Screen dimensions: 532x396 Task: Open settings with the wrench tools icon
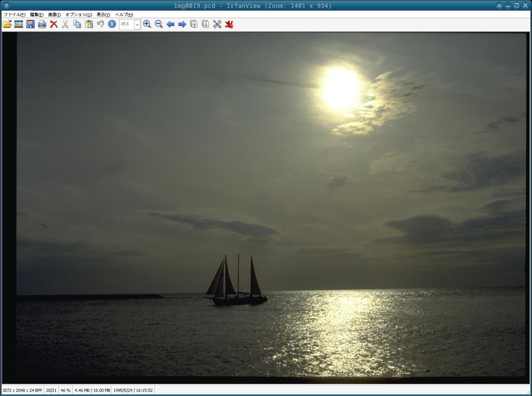click(x=217, y=24)
